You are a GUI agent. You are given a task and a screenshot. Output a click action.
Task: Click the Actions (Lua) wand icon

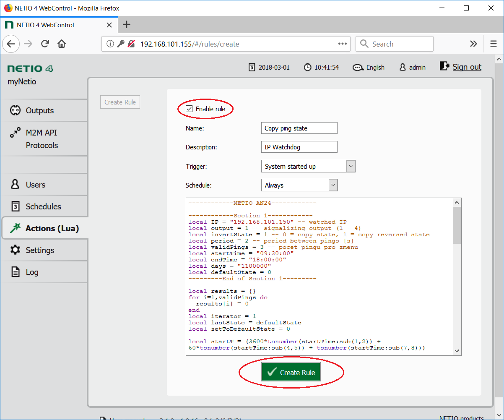coord(15,228)
